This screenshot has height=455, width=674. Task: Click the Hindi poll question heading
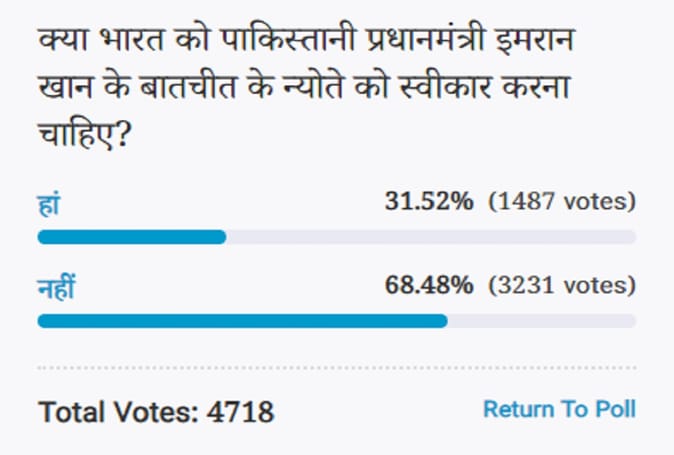tap(306, 88)
